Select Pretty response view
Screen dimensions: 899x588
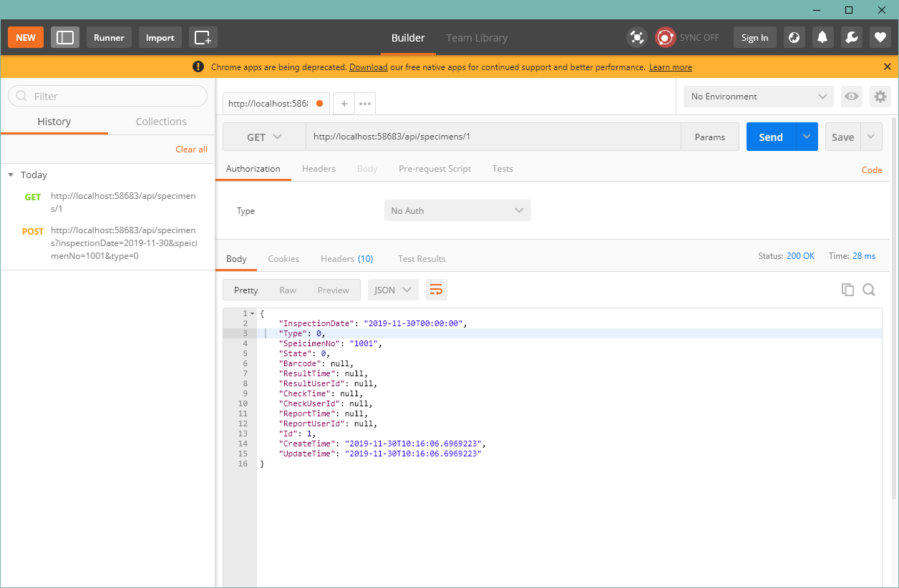pos(246,290)
